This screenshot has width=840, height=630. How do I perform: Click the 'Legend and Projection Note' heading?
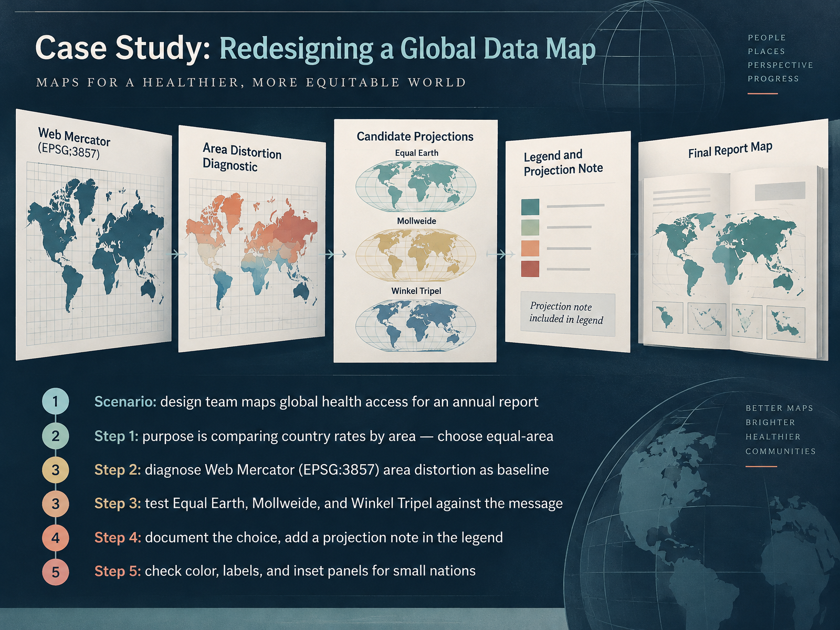pos(563,163)
